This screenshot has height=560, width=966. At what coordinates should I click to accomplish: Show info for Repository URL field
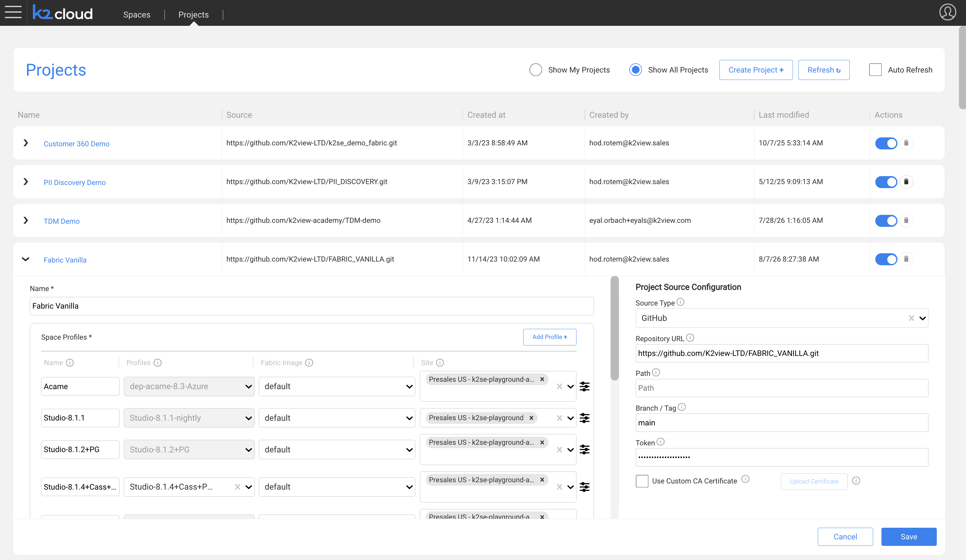point(690,338)
